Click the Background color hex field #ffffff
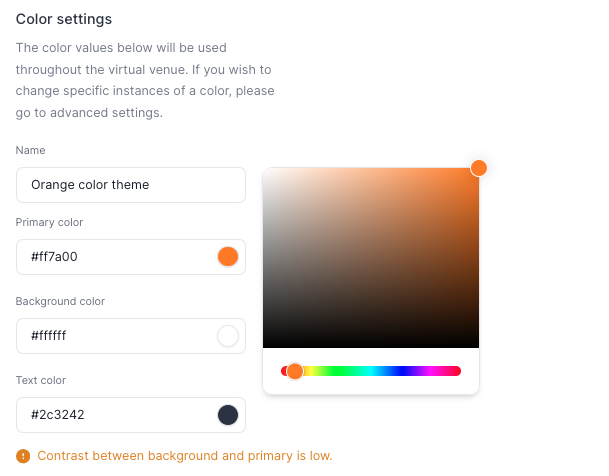Image resolution: width=609 pixels, height=476 pixels. [131, 336]
